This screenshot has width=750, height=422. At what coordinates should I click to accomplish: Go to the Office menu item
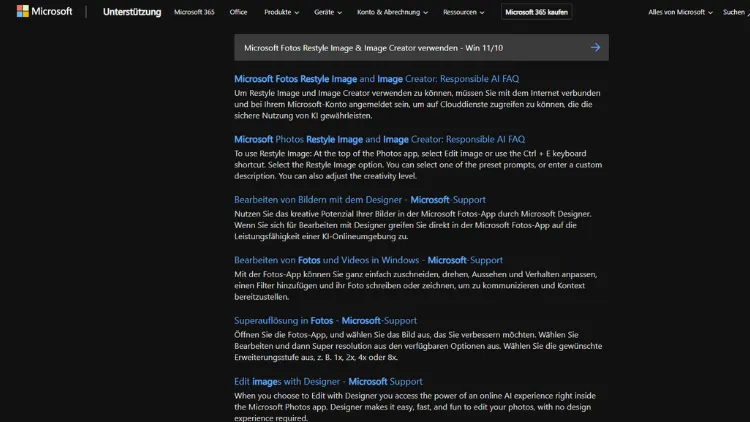point(238,12)
